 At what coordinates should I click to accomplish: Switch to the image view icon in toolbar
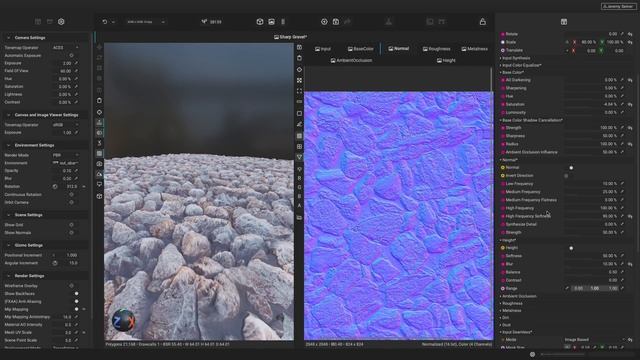click(x=271, y=22)
